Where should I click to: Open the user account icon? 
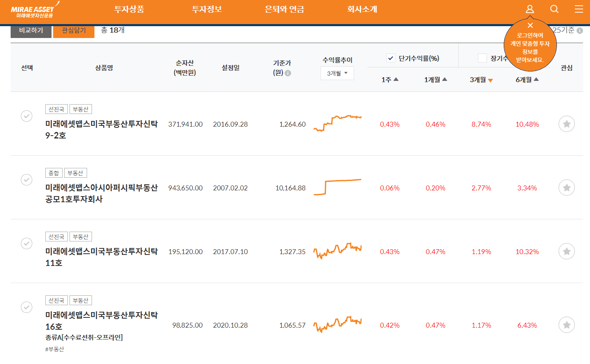pos(529,9)
